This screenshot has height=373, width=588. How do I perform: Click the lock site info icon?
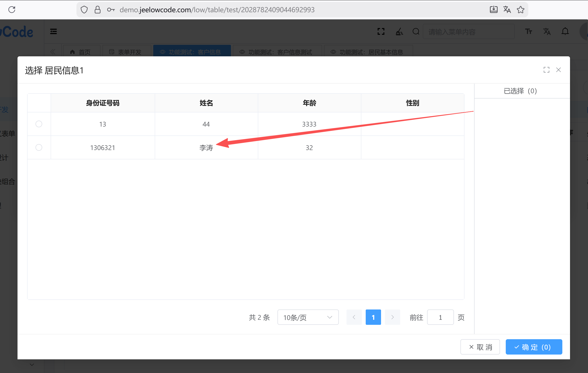coord(97,10)
